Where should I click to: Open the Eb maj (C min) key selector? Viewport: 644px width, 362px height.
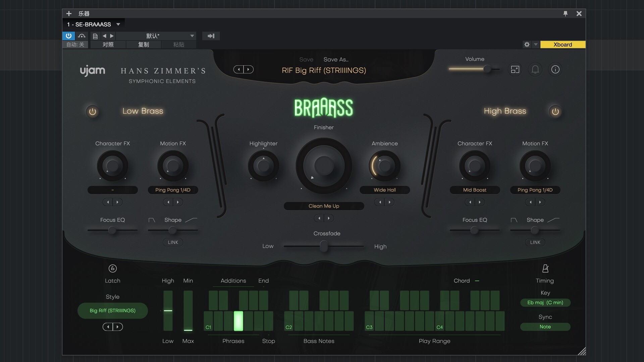point(545,303)
